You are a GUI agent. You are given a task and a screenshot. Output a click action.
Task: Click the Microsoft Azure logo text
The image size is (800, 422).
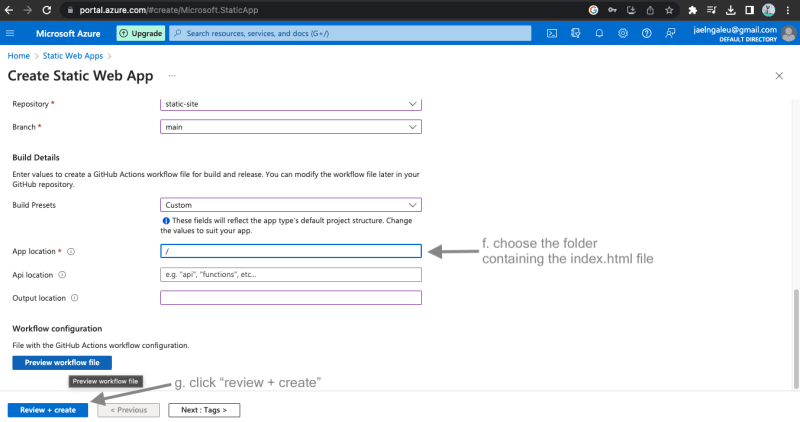tap(68, 34)
